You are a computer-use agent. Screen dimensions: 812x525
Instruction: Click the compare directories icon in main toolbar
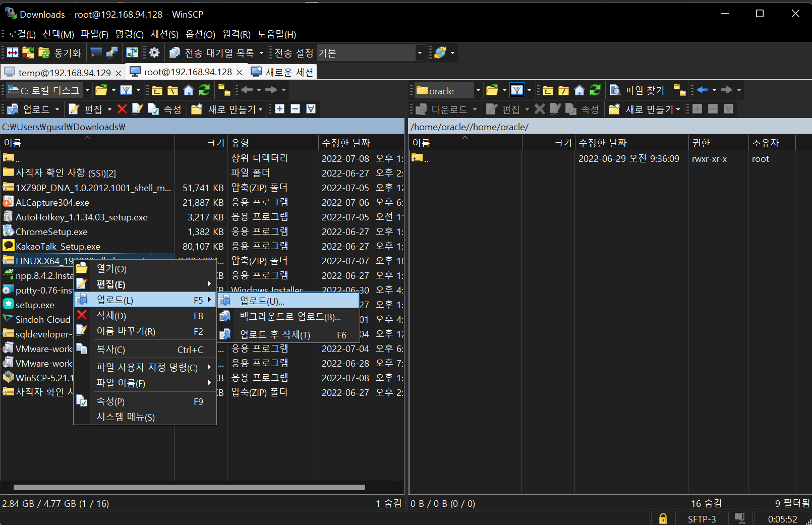tap(13, 53)
